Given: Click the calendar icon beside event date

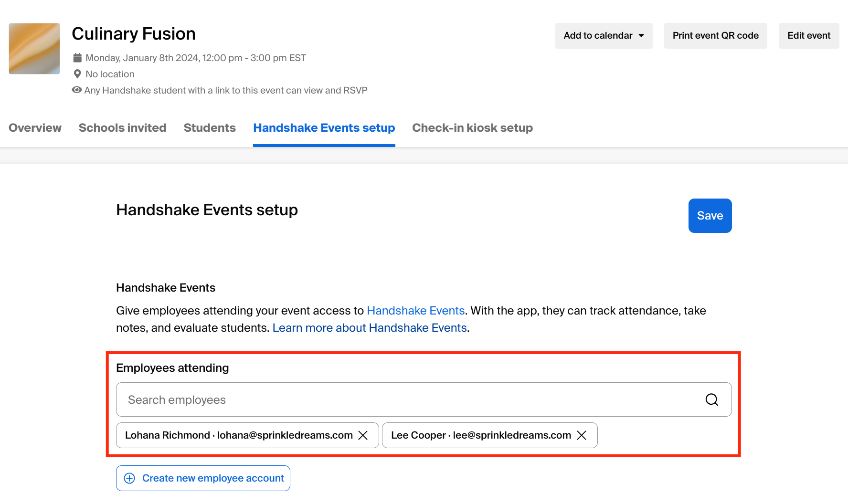Looking at the screenshot, I should pos(77,58).
